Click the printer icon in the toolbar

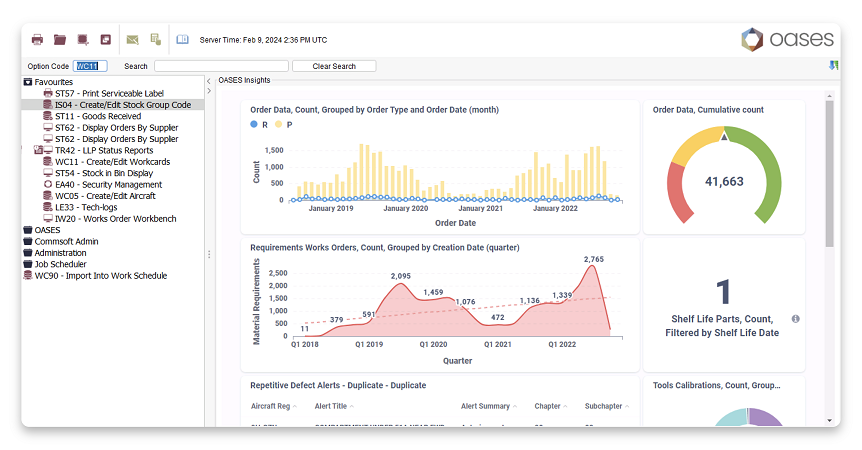pyautogui.click(x=37, y=40)
